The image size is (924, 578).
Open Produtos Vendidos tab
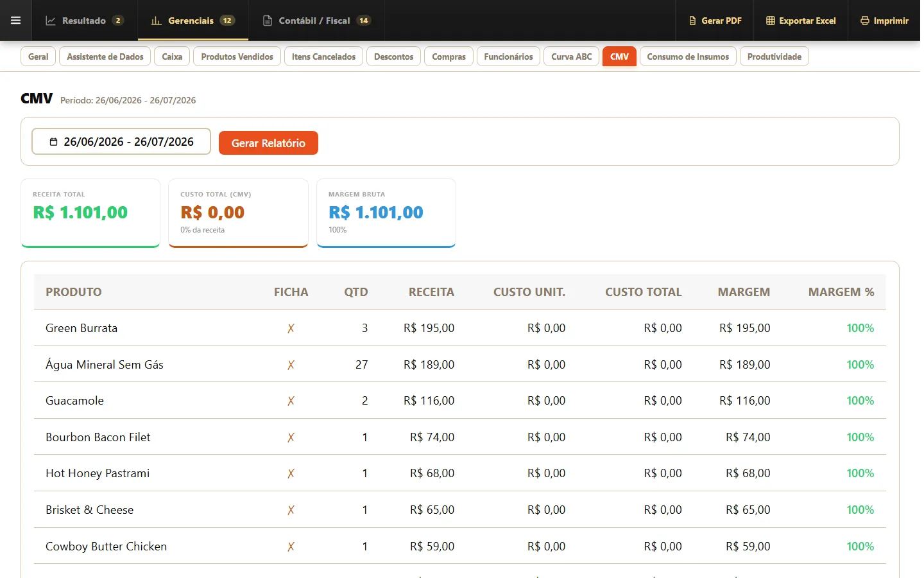coord(237,57)
